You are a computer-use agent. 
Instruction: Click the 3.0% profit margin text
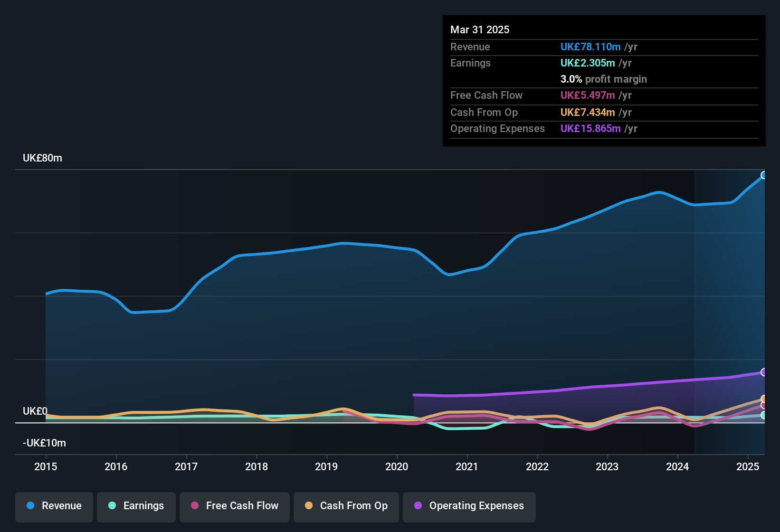click(x=604, y=79)
